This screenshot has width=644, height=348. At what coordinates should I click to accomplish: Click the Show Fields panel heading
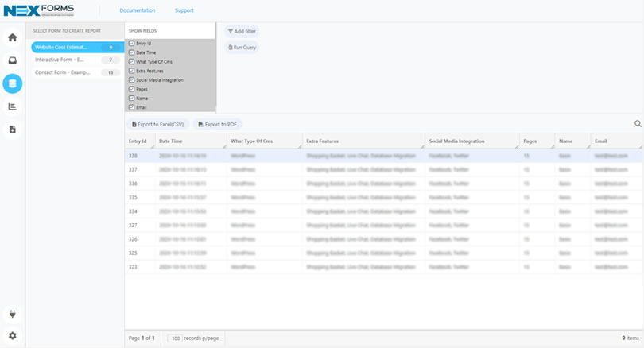point(142,31)
